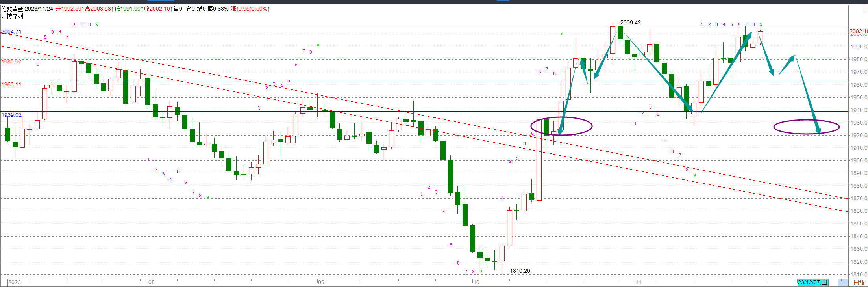Click the 2009.42 peak price label
Screen dimensions: 868x287
click(x=631, y=22)
